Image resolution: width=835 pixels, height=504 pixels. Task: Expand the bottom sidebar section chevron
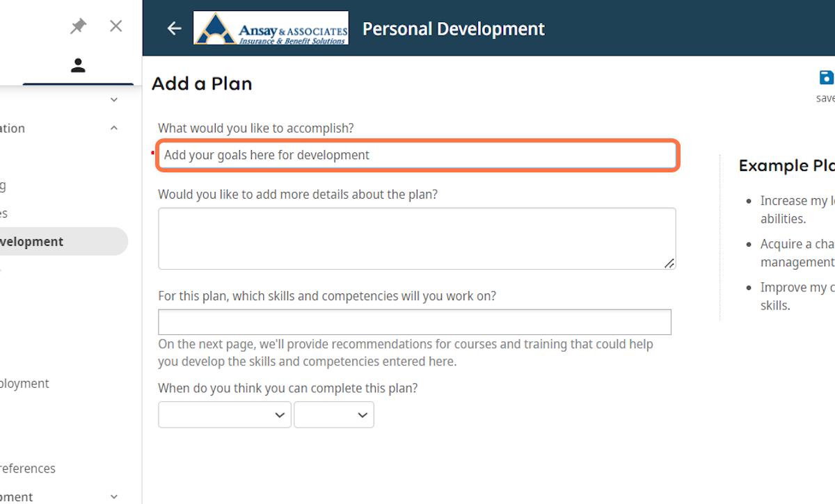click(x=115, y=496)
